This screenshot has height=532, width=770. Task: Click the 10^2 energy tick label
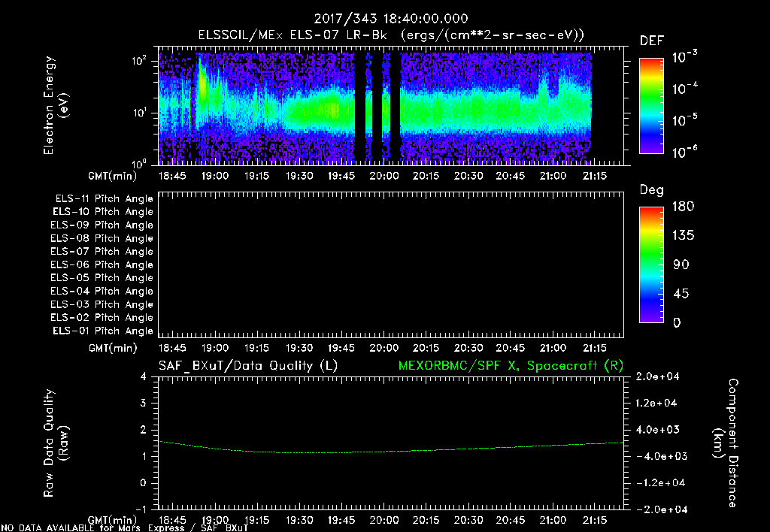139,61
